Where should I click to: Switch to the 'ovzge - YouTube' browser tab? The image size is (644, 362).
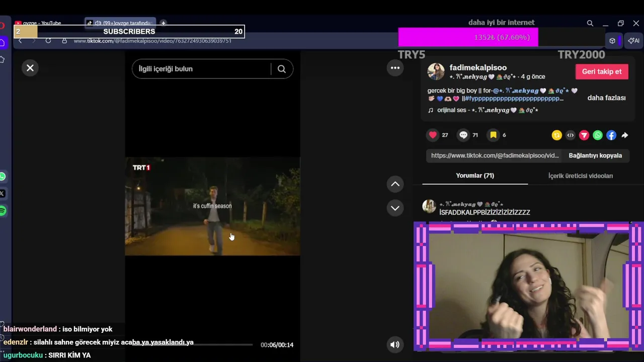42,23
